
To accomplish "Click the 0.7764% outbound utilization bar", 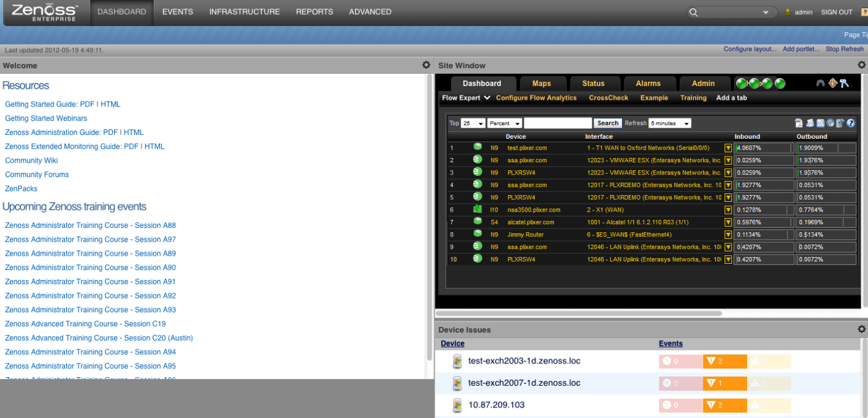I will point(826,210).
